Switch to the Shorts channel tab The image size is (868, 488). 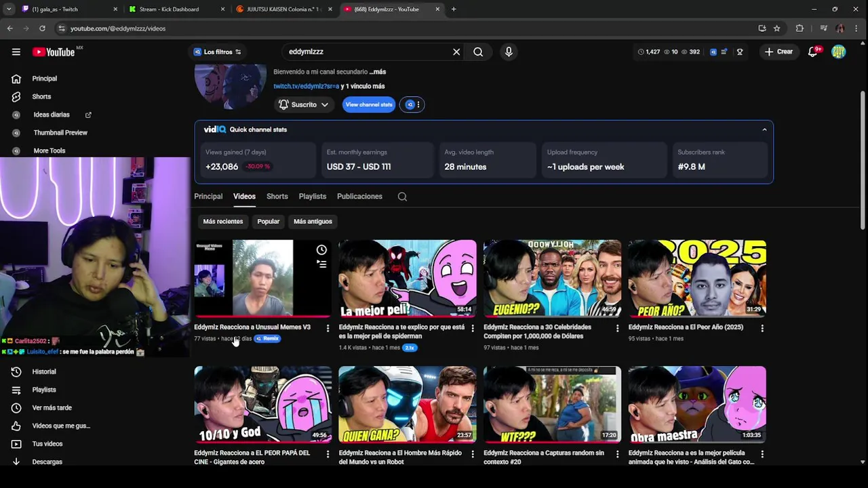click(x=277, y=196)
